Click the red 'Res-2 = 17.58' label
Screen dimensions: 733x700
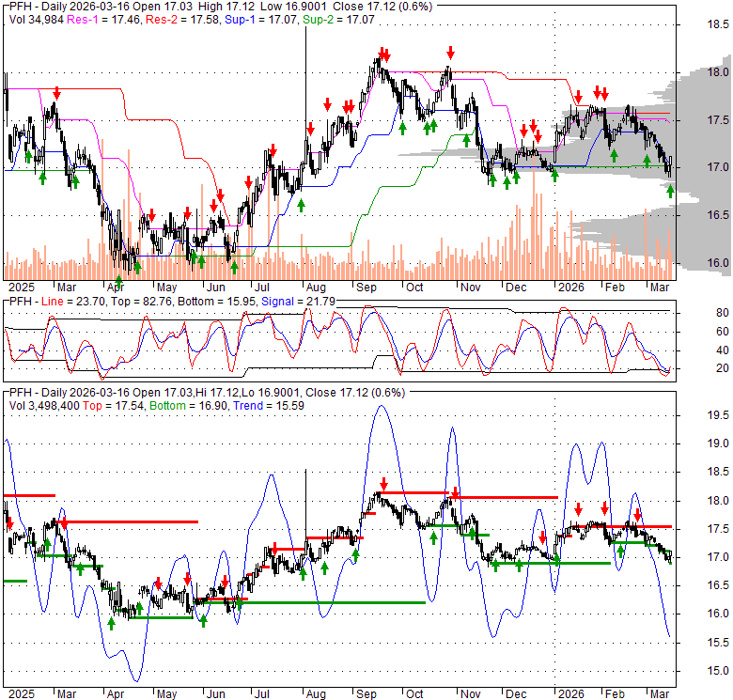pos(182,20)
